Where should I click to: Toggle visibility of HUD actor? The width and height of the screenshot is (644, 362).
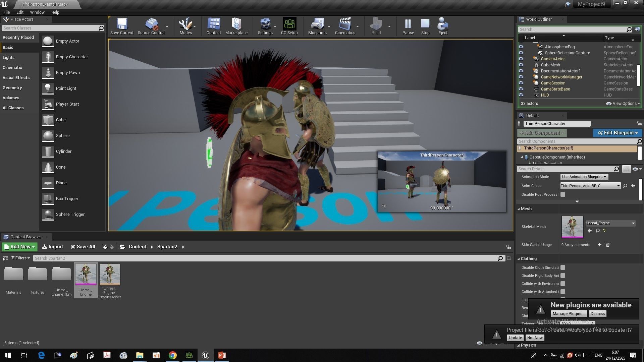(521, 95)
